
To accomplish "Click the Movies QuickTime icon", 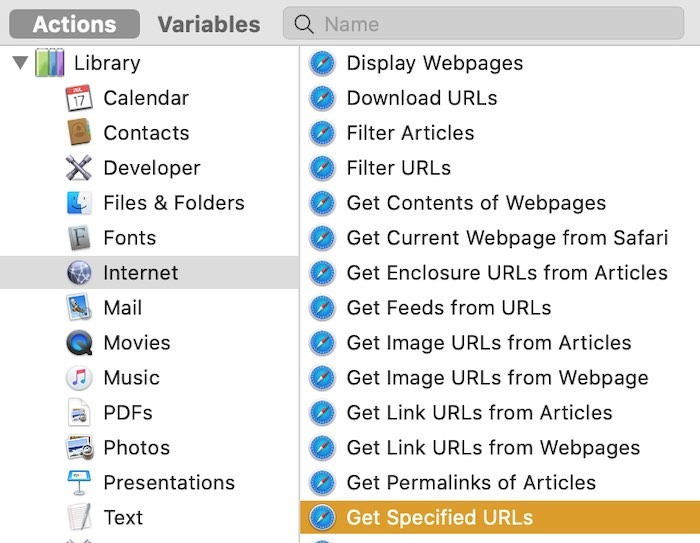I will pos(79,343).
